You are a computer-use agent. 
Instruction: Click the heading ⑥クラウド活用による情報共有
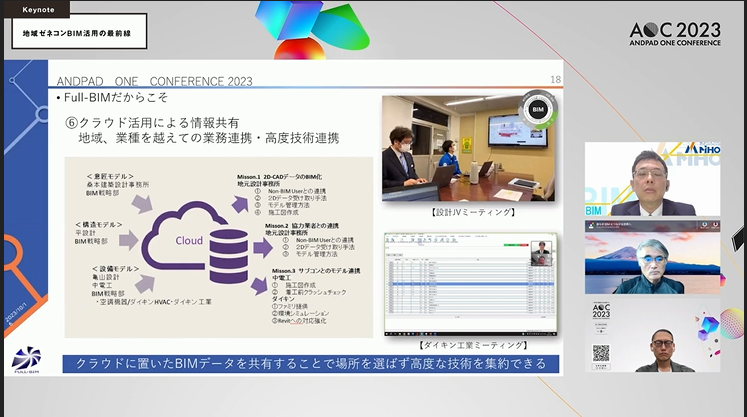tap(152, 123)
